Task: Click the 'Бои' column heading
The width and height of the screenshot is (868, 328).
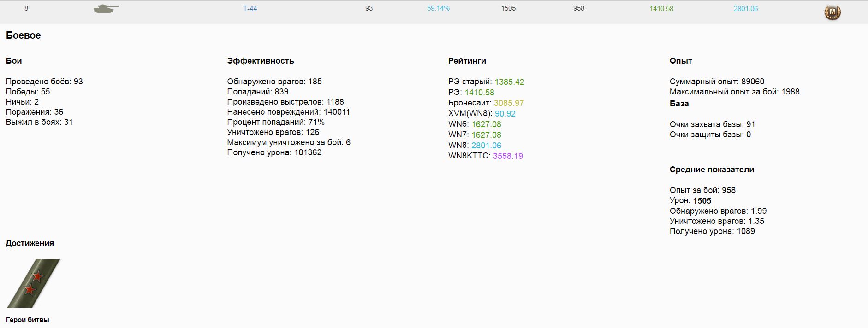Action: [14, 61]
